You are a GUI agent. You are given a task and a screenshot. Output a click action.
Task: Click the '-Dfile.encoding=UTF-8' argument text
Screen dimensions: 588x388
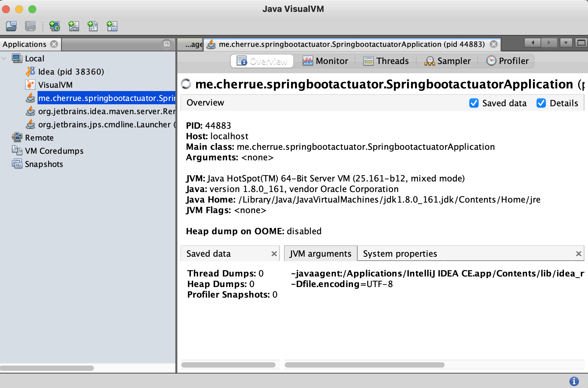point(342,284)
